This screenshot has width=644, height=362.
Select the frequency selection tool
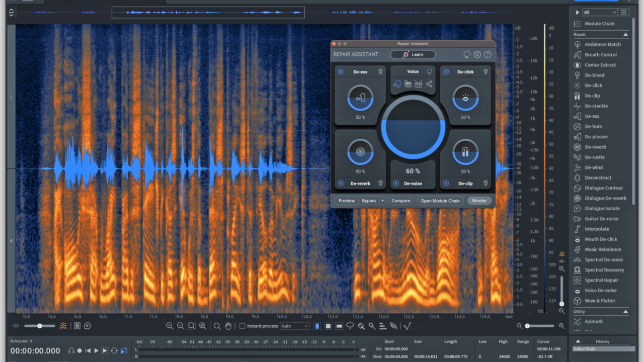pyautogui.click(x=339, y=326)
